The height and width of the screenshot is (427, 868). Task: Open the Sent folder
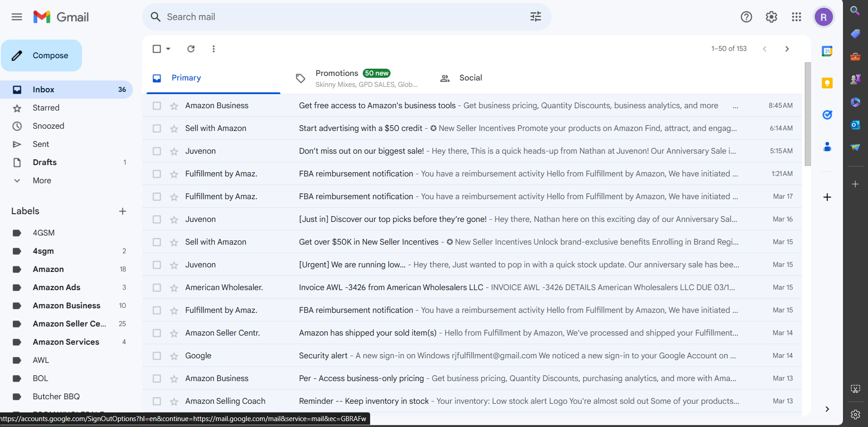[66, 144]
